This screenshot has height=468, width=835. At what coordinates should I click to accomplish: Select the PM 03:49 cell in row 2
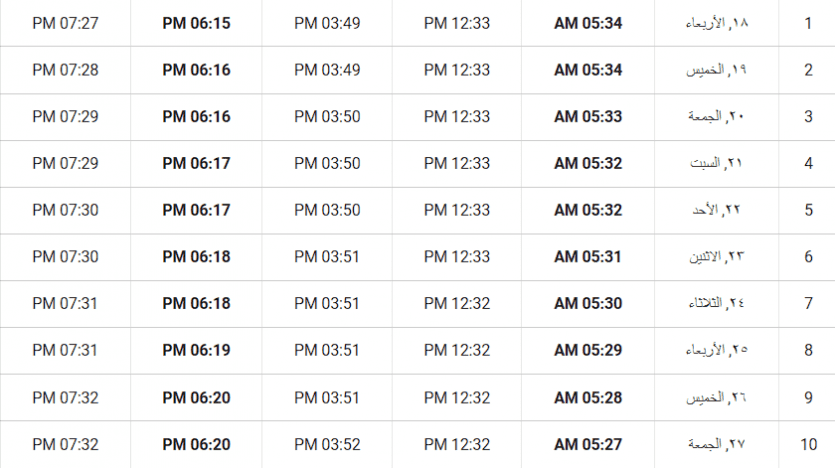coord(327,70)
